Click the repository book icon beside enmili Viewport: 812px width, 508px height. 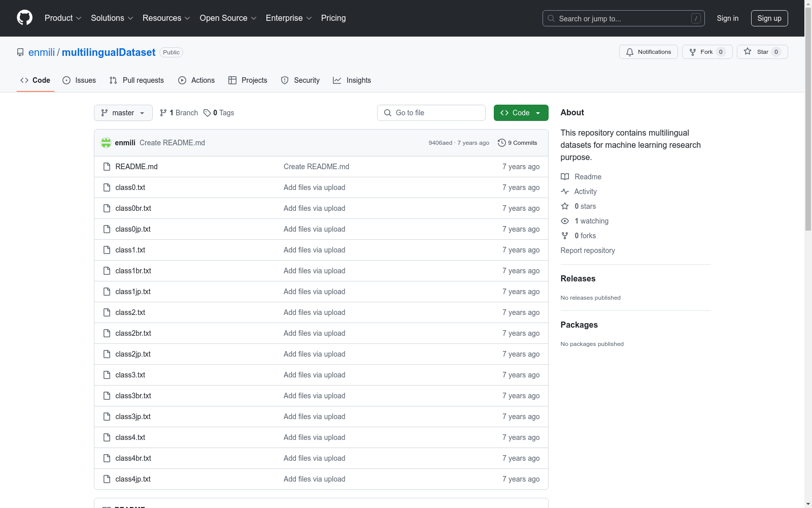[20, 52]
